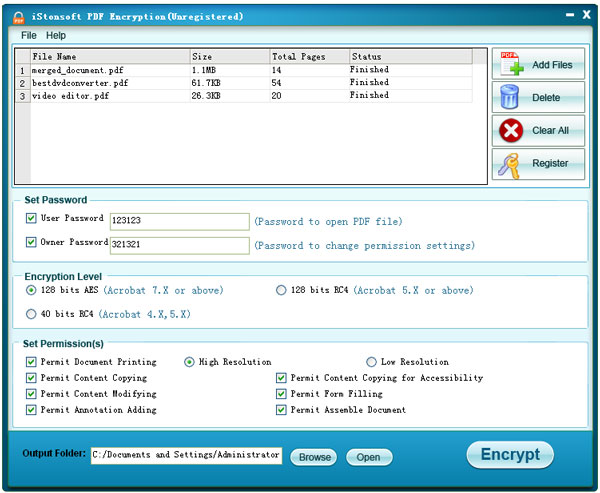Choose Low Resolution printing
The image size is (600, 493).
click(x=371, y=362)
